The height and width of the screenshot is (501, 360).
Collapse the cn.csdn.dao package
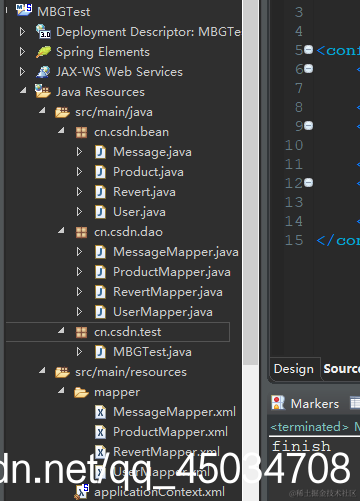(x=61, y=230)
